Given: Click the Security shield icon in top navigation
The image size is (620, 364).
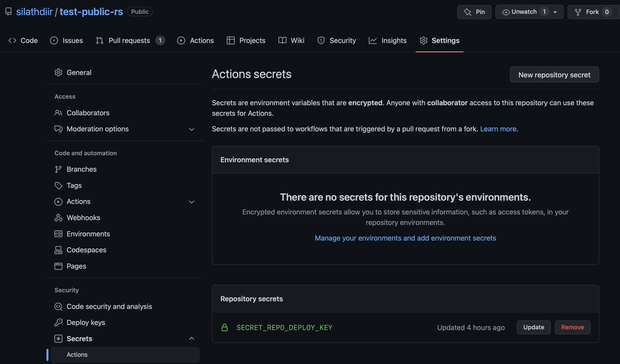Looking at the screenshot, I should pyautogui.click(x=321, y=40).
